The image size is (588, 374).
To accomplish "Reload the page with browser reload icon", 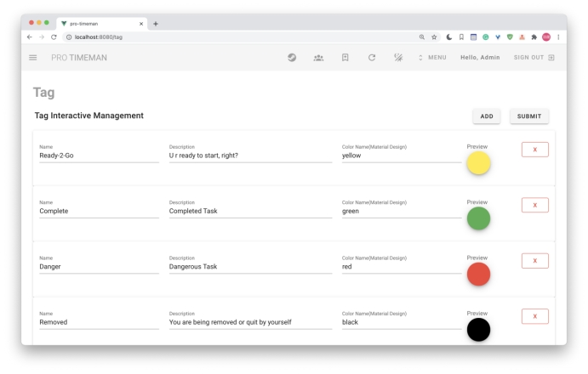I will pos(54,37).
